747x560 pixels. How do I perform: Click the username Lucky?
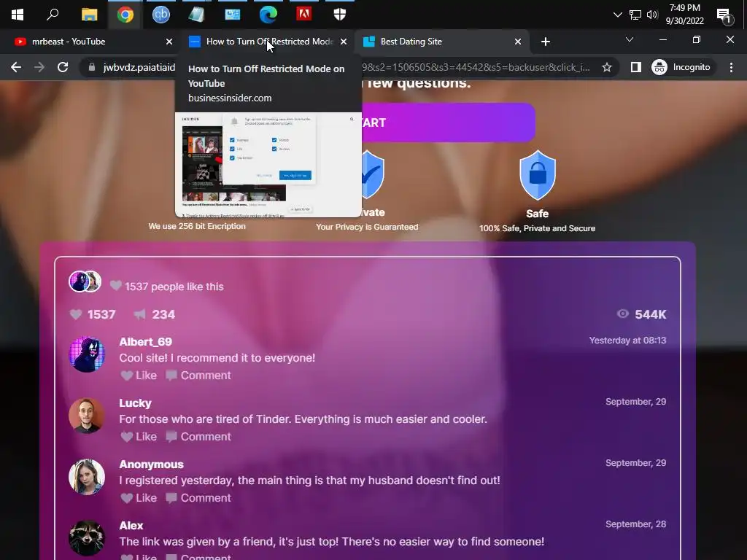[x=135, y=402]
